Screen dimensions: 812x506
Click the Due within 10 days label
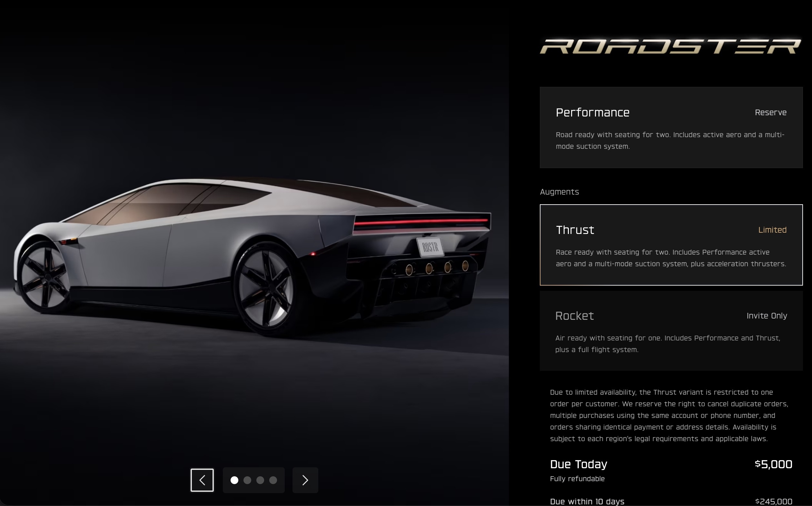coord(587,501)
